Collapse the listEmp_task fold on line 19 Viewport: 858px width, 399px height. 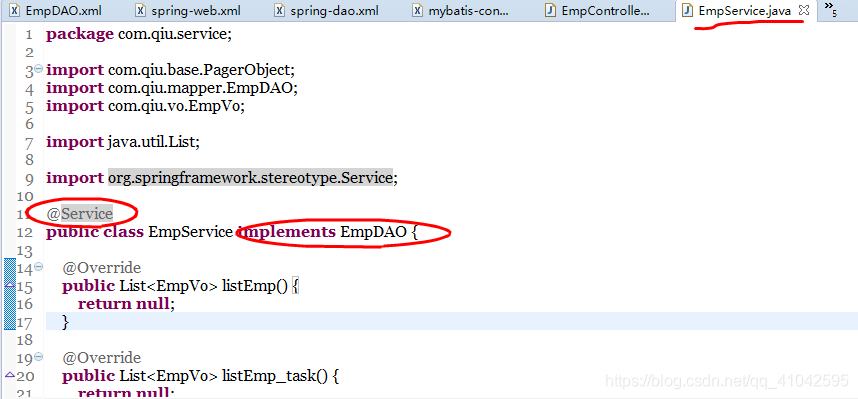click(38, 356)
